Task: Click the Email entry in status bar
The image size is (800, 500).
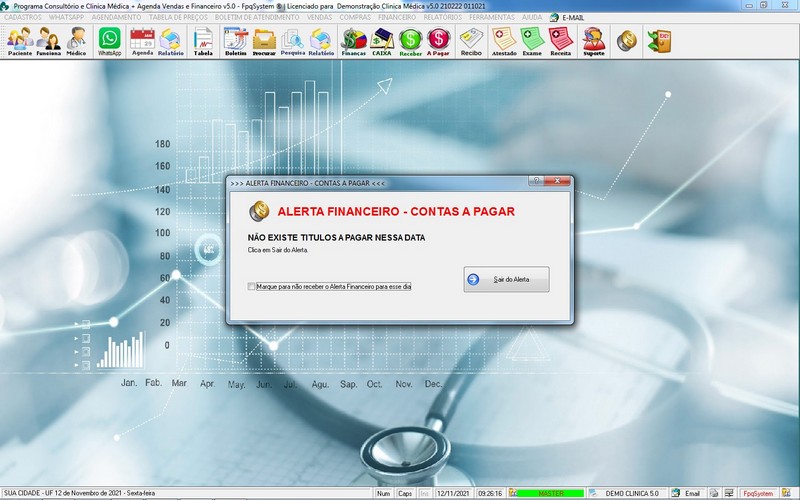Action: tap(686, 493)
